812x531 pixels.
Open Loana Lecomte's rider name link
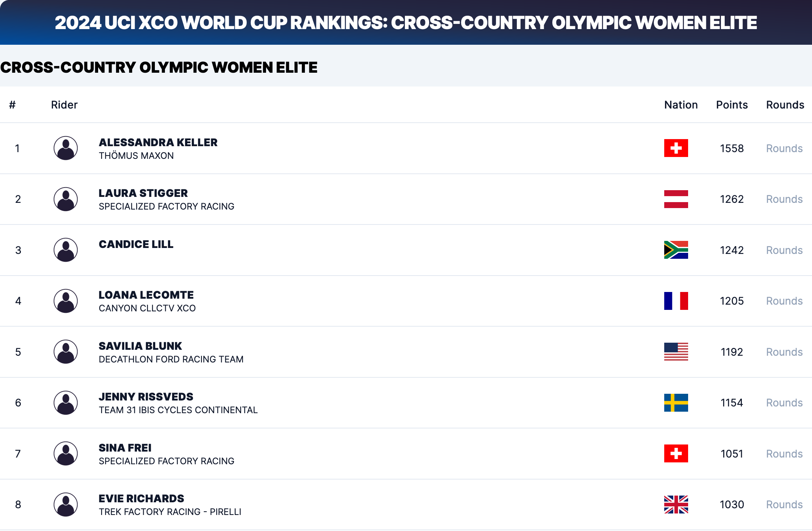pos(146,295)
